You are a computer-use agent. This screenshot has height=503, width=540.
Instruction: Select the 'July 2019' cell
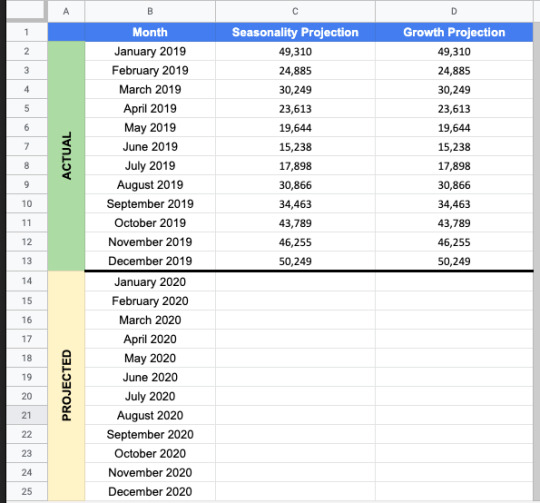150,166
